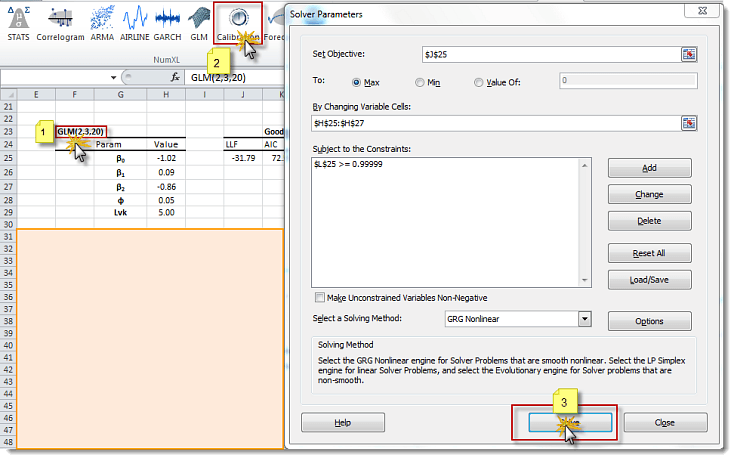The image size is (735, 460).
Task: Select column E header
Action: click(36, 95)
